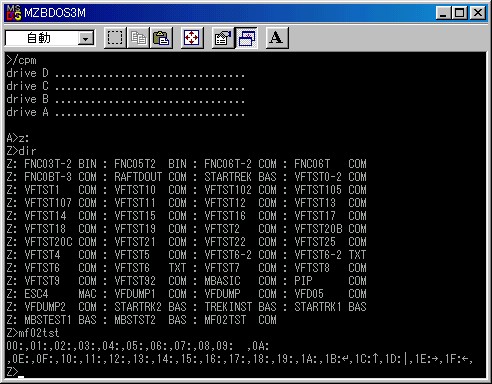Minimize the MZBDOS3M window

pyautogui.click(x=443, y=13)
